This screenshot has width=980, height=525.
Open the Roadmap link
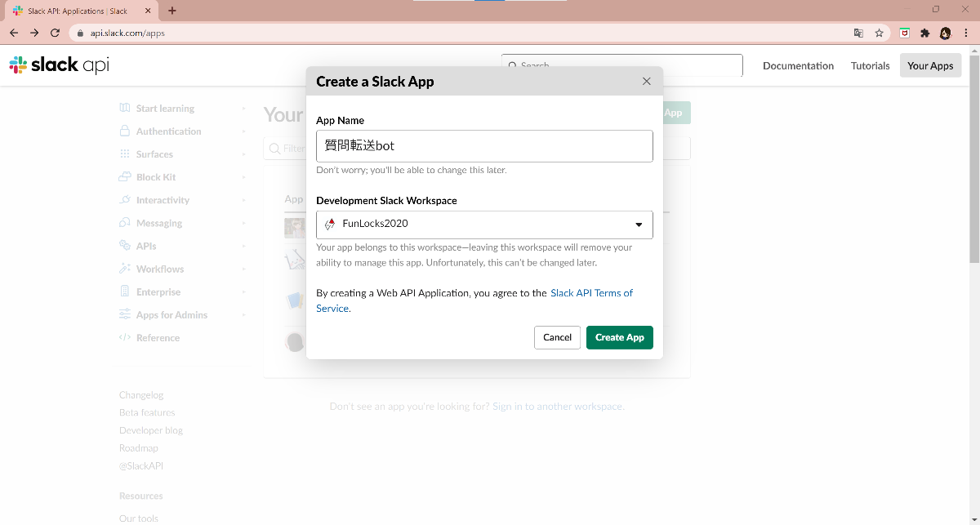pos(139,448)
